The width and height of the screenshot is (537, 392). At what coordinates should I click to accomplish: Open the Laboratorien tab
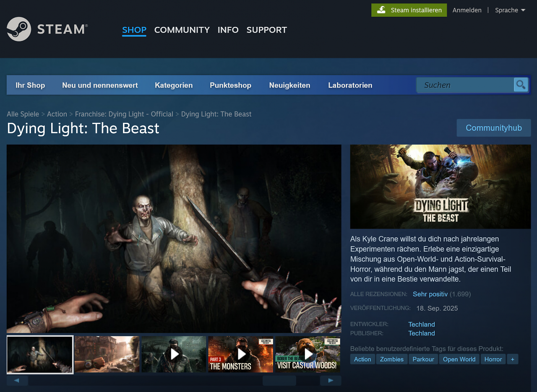coord(350,85)
